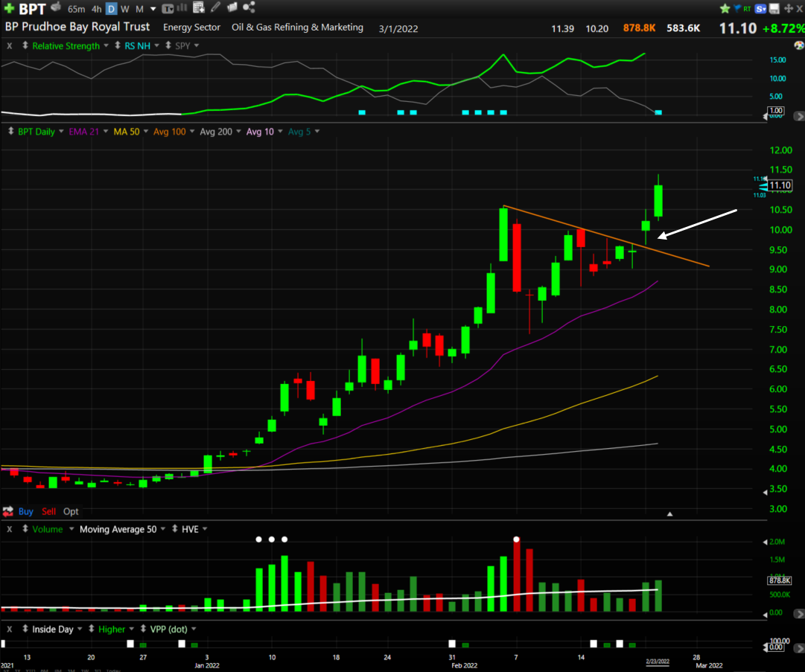
Task: Click the share chart icon
Action: (x=249, y=7)
